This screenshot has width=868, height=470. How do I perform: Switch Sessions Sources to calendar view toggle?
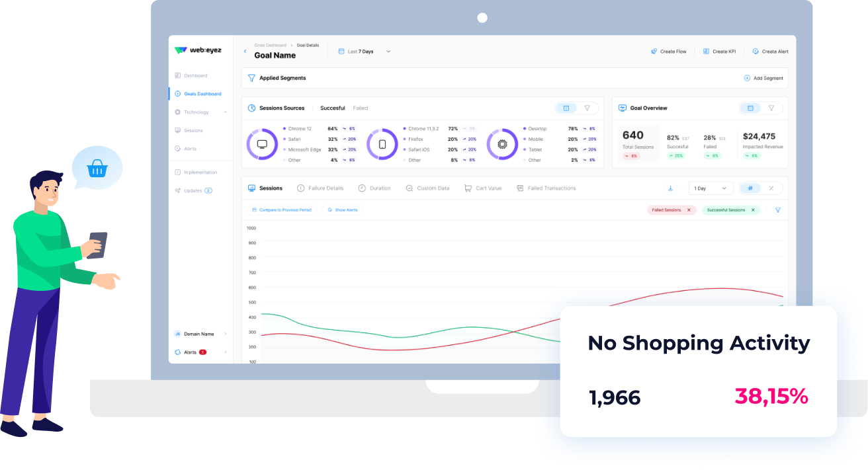(566, 108)
